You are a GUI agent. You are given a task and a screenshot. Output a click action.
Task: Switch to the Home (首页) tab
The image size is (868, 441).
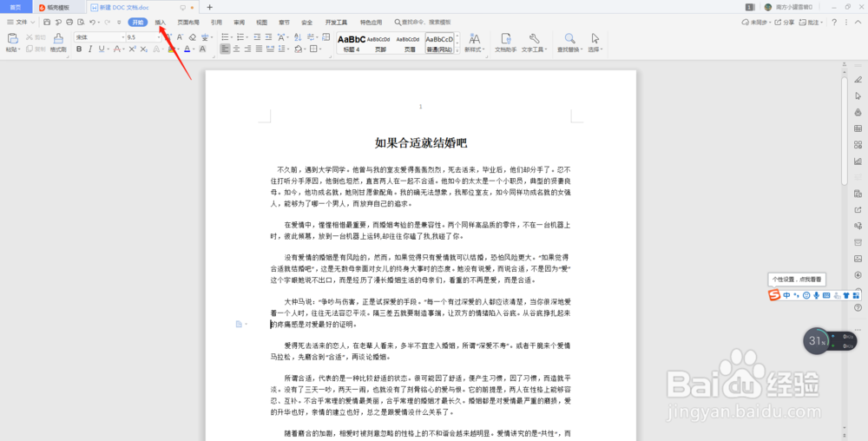coord(16,7)
